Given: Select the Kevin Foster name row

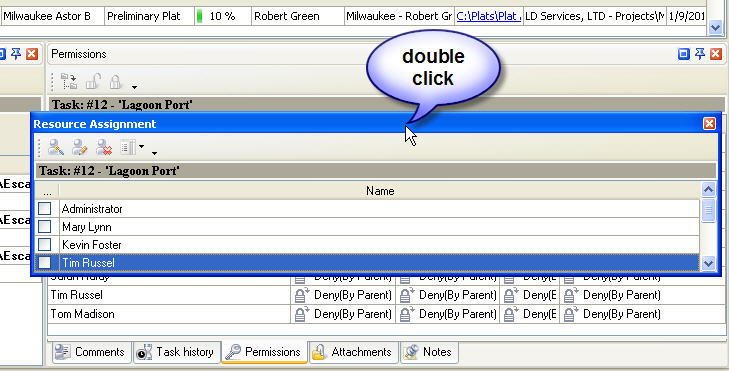Looking at the screenshot, I should pos(379,245).
